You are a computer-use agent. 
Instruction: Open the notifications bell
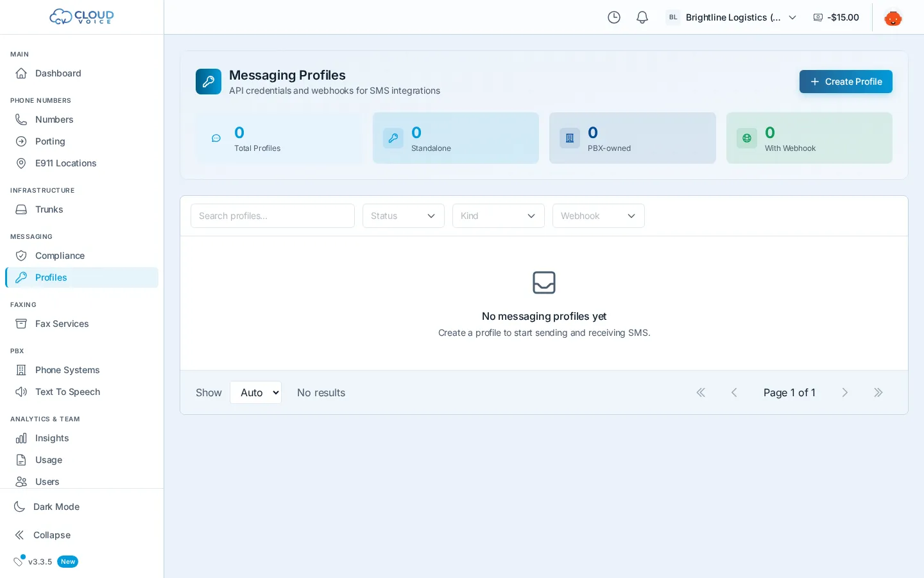642,17
